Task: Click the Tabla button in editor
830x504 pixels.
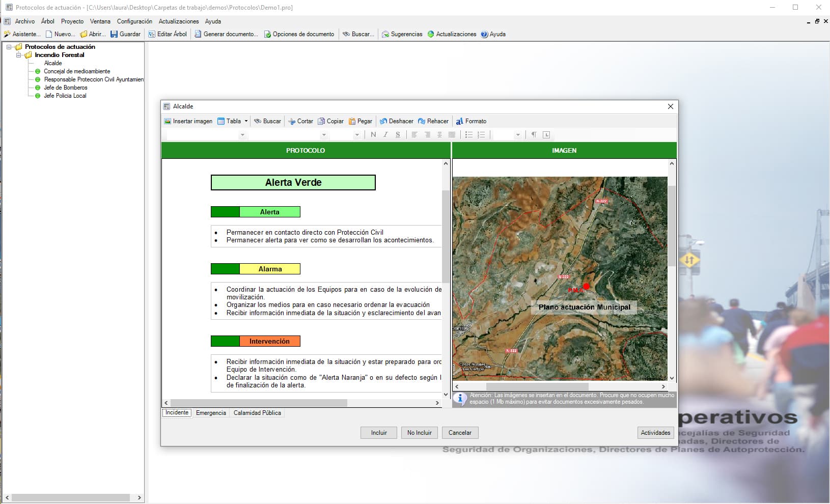Action: click(x=229, y=121)
